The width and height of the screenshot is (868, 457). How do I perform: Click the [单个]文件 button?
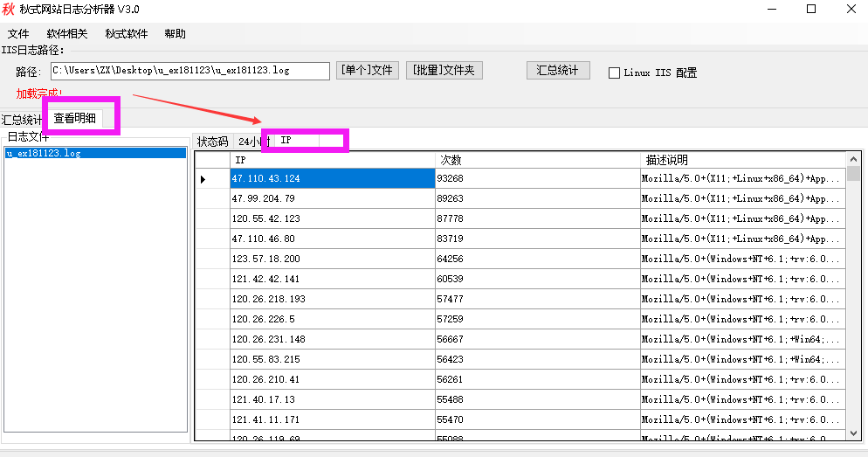(x=367, y=71)
